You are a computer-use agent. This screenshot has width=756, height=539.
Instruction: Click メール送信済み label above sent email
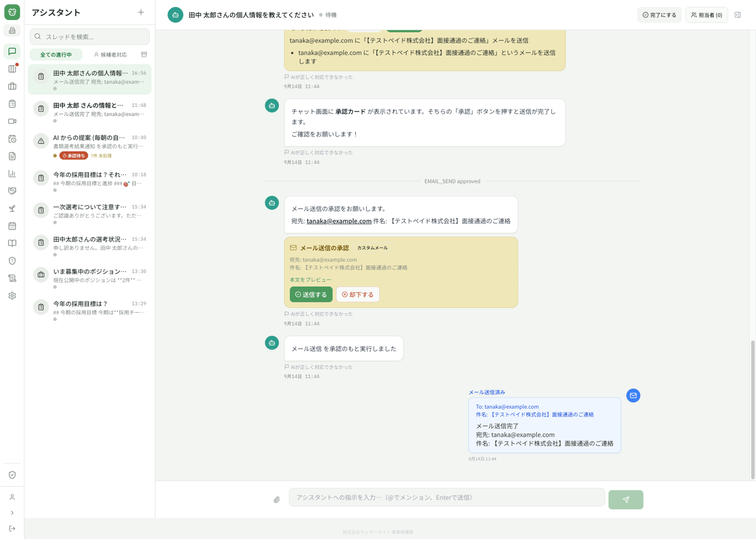[487, 392]
